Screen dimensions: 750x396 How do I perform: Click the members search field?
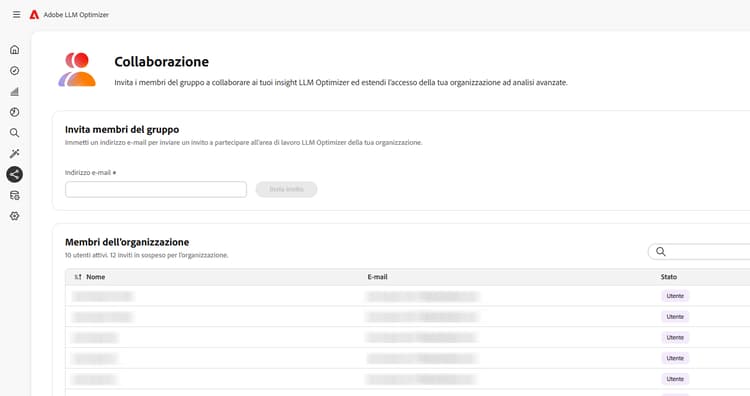click(699, 252)
